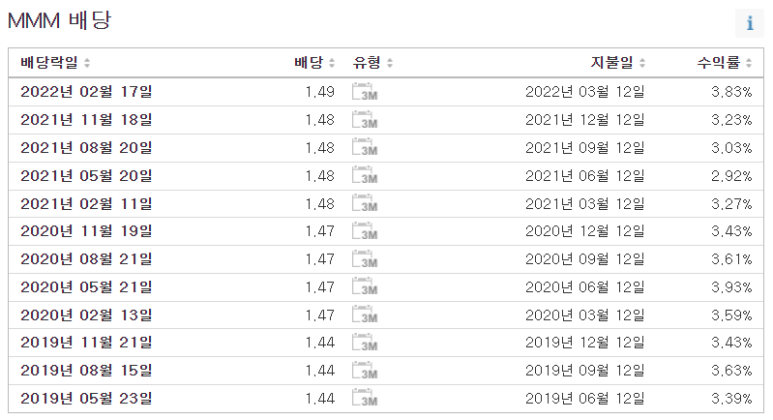Viewport: 773px width, 420px height.
Task: Click payment date 2021년 09월 12일
Action: pyautogui.click(x=585, y=148)
